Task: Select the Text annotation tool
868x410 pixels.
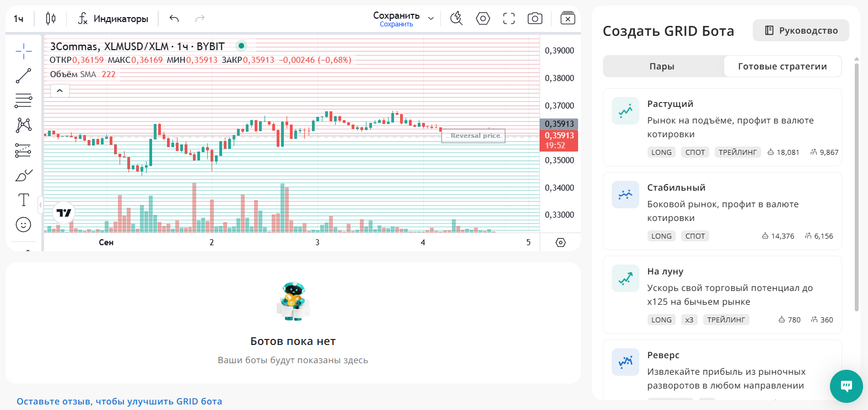Action: pyautogui.click(x=24, y=200)
